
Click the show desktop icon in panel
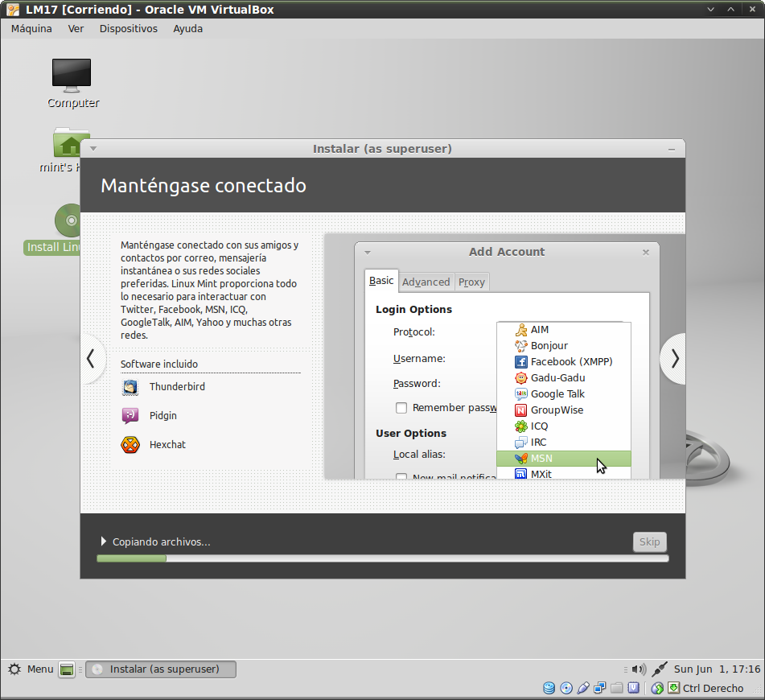(x=68, y=669)
